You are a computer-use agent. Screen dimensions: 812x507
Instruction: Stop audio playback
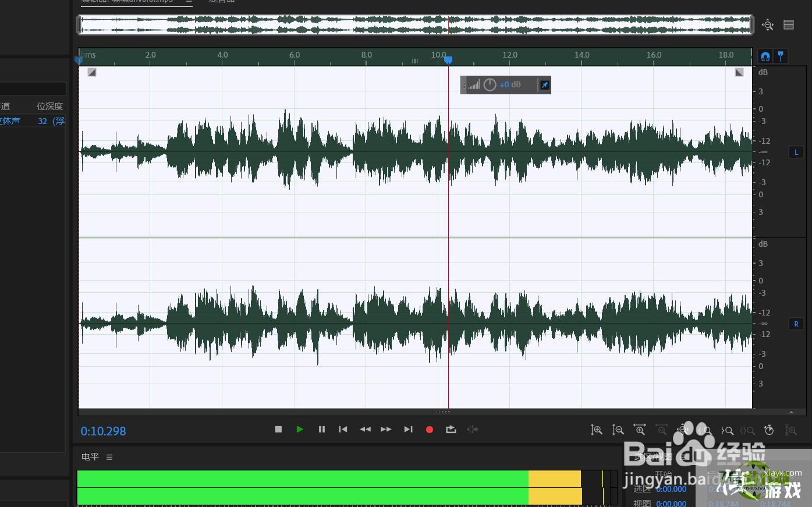pyautogui.click(x=278, y=430)
